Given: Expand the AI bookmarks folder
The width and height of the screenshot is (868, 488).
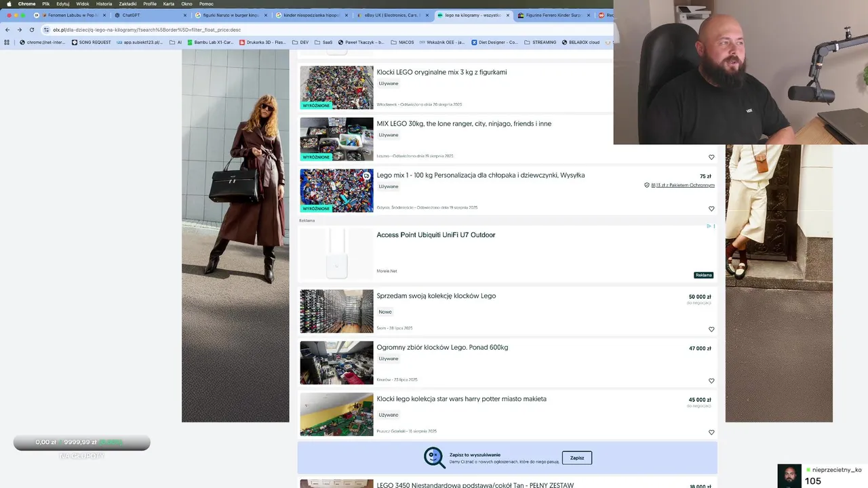Looking at the screenshot, I should pos(175,42).
